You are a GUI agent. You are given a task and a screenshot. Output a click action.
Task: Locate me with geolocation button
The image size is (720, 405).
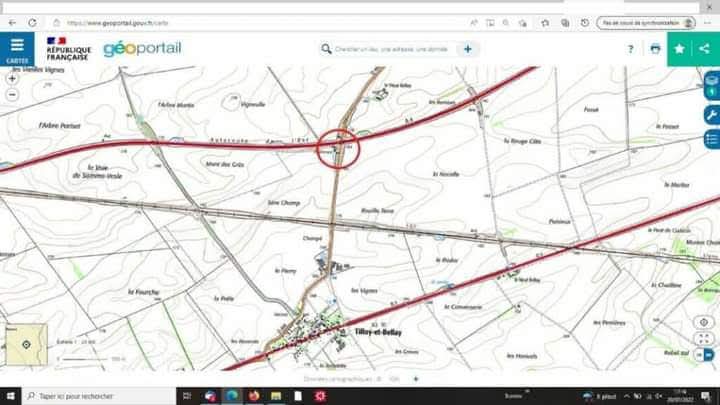pyautogui.click(x=703, y=322)
